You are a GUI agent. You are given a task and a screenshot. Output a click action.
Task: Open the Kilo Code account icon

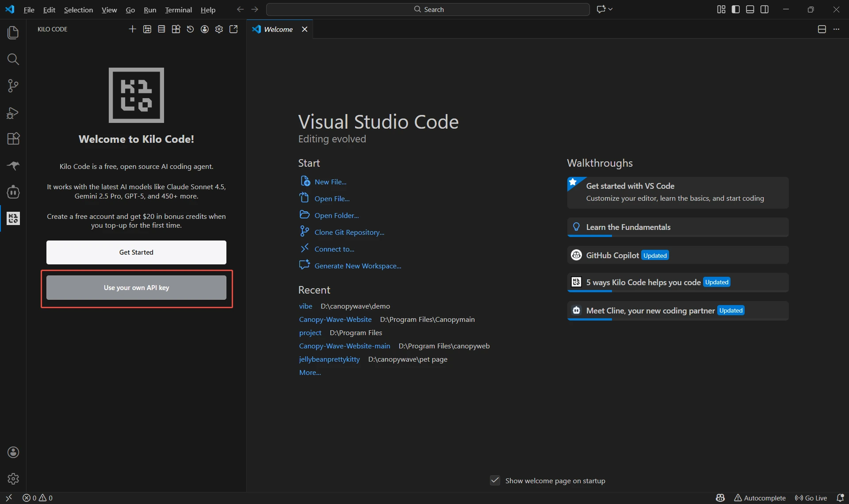click(204, 29)
